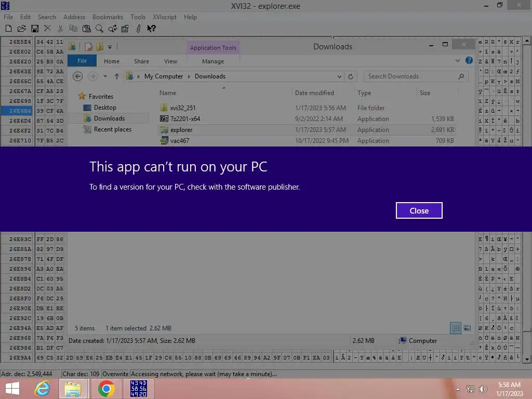Click the Up one level arrow
Image resolution: width=532 pixels, height=399 pixels.
pyautogui.click(x=117, y=76)
